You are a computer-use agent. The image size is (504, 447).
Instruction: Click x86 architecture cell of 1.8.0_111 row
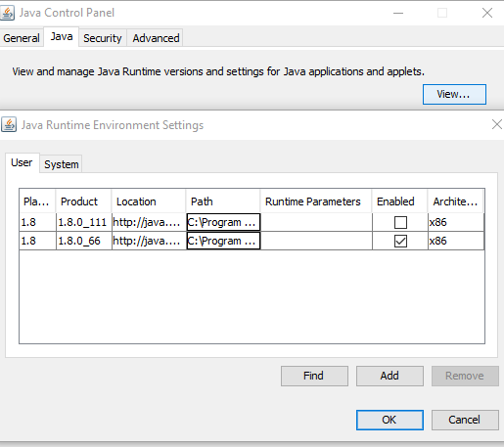pos(456,222)
